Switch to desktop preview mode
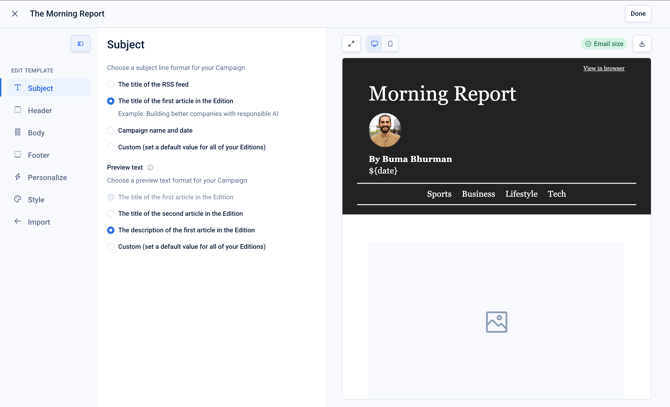670x407 pixels. point(374,44)
